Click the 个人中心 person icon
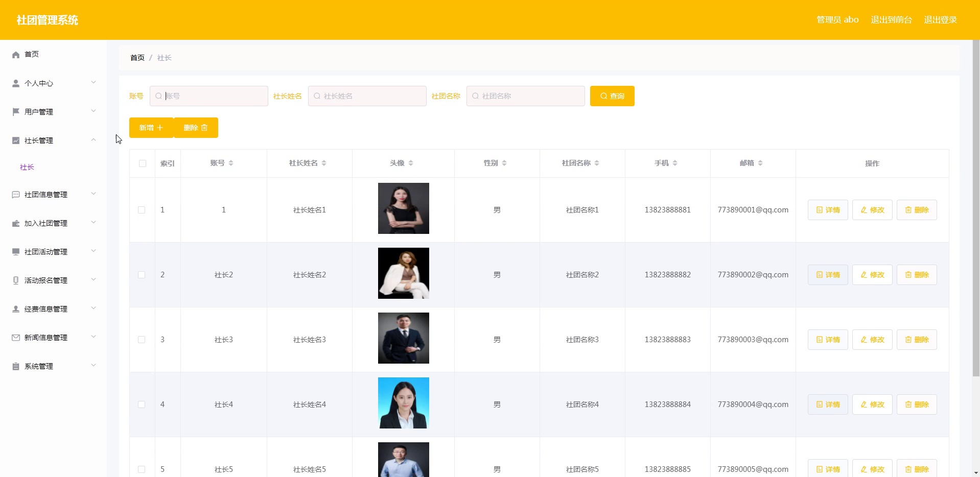Image resolution: width=980 pixels, height=477 pixels. point(16,83)
